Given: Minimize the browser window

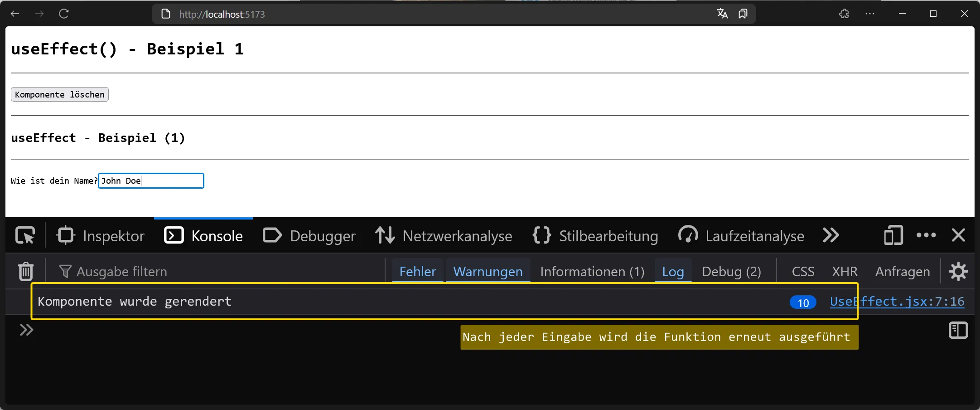Looking at the screenshot, I should (902, 14).
